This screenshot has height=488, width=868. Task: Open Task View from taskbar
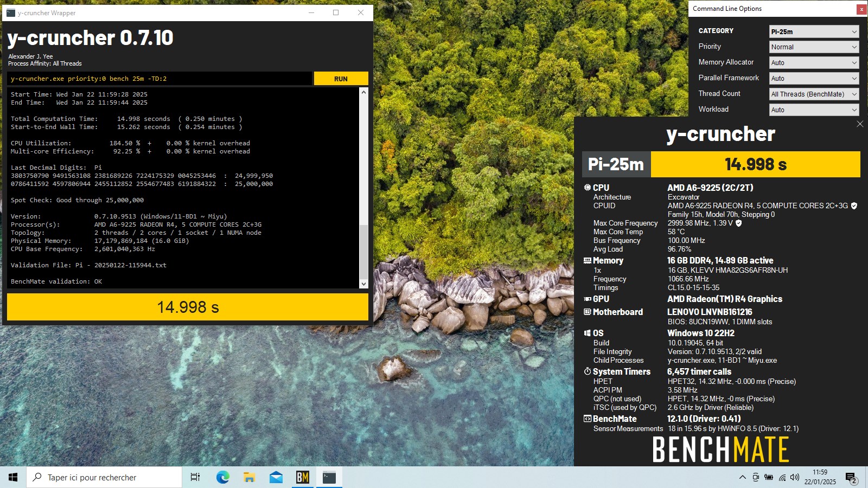tap(195, 477)
